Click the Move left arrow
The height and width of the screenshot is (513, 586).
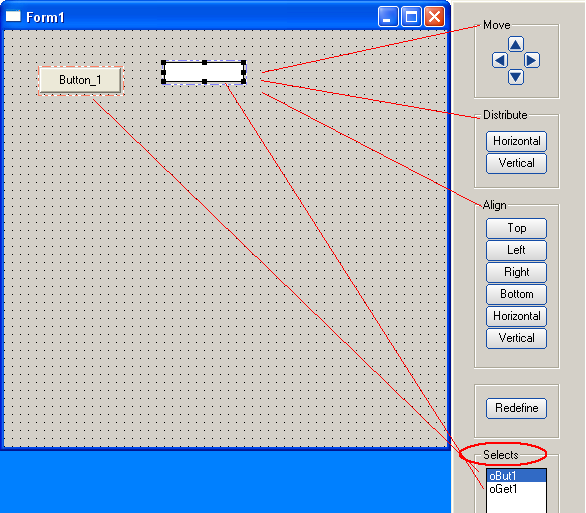(500, 60)
